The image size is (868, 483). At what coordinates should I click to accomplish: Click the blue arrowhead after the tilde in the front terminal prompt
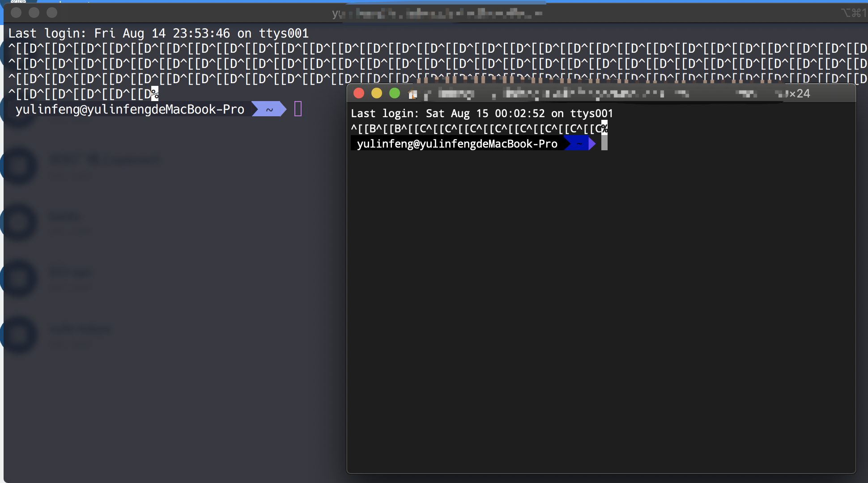(591, 143)
